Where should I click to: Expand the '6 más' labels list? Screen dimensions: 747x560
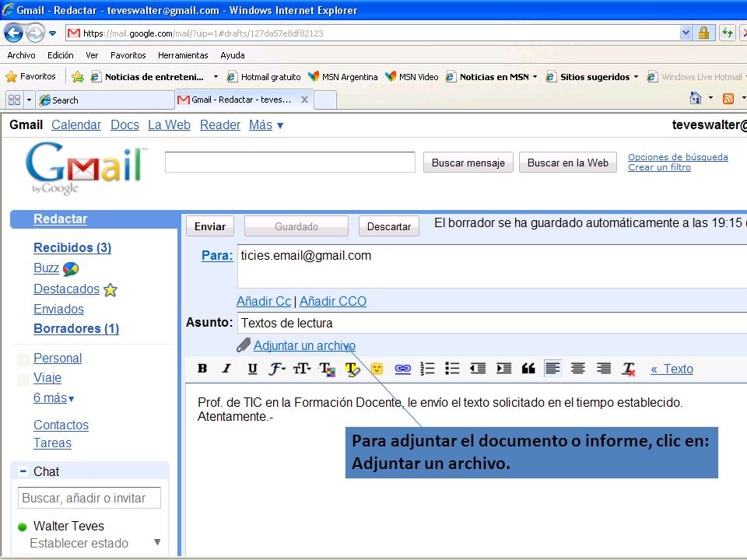pyautogui.click(x=54, y=398)
